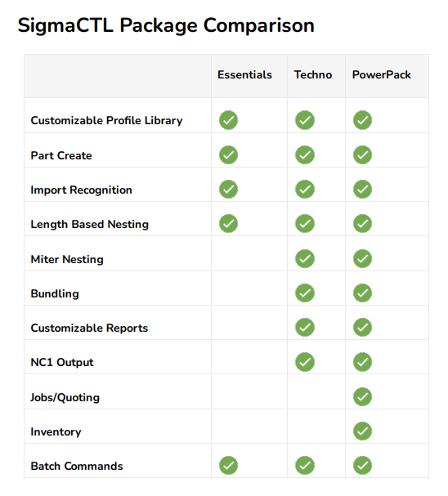The height and width of the screenshot is (496, 448).
Task: Click the Miter Nesting row label
Action: [x=67, y=259]
